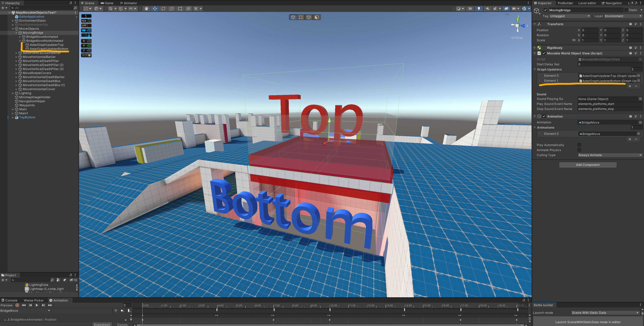Viewport: 644px width, 326px height.
Task: Switch to the Animator tab
Action: pyautogui.click(x=129, y=3)
